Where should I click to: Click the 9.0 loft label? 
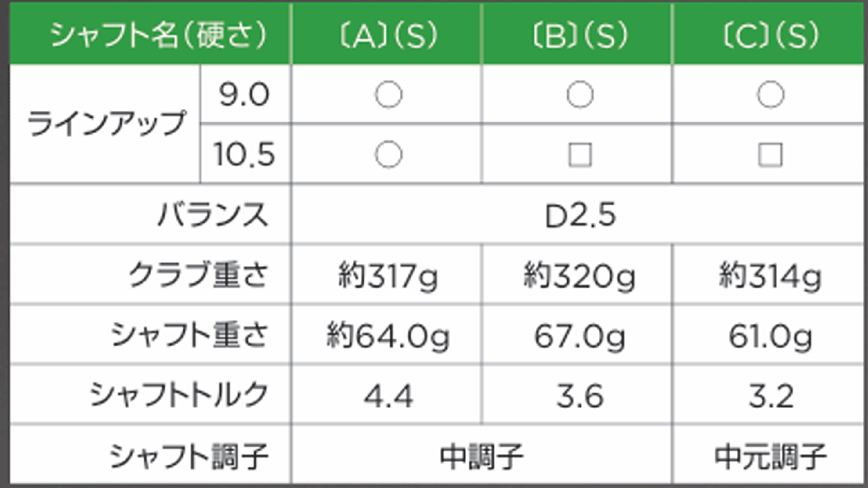tap(244, 95)
